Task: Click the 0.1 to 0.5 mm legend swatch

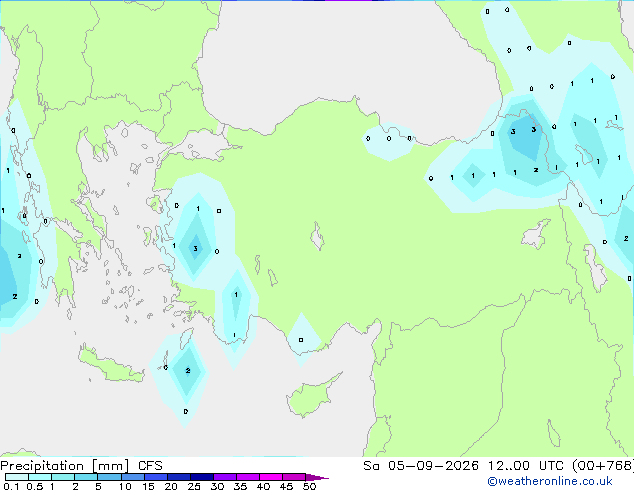Action: pyautogui.click(x=17, y=477)
